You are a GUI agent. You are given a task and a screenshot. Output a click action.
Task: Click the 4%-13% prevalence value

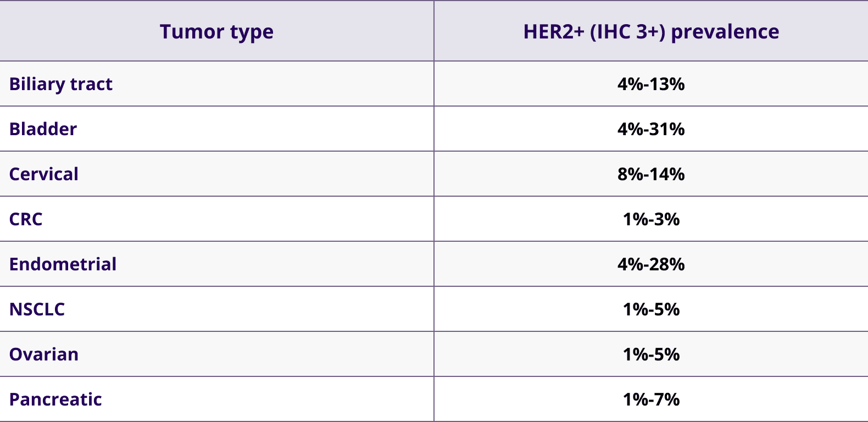click(651, 84)
